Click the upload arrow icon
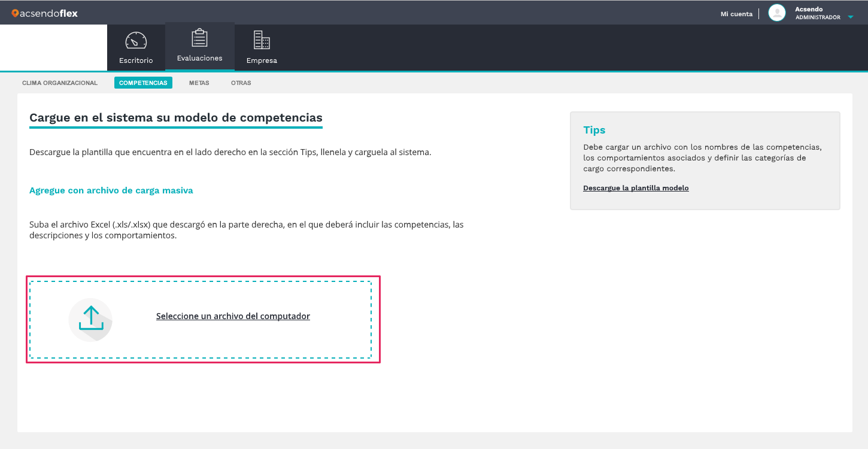This screenshot has width=868, height=449. 91,319
